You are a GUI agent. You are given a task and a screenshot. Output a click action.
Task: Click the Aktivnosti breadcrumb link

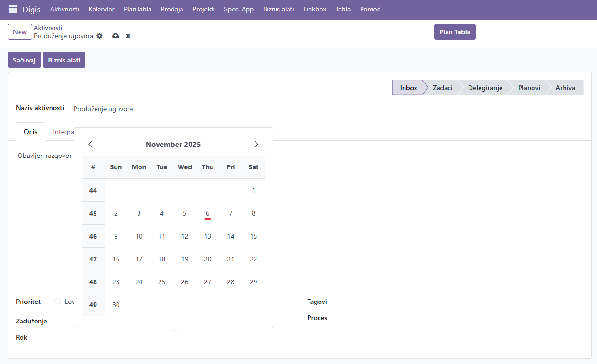pos(48,28)
